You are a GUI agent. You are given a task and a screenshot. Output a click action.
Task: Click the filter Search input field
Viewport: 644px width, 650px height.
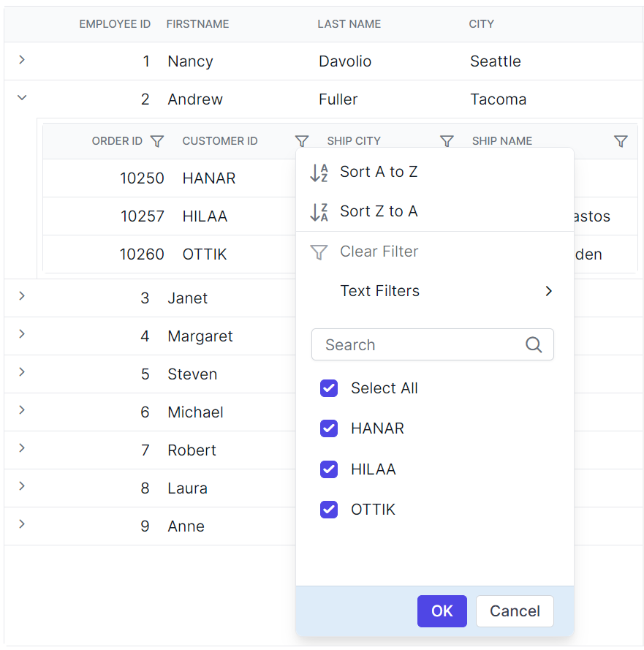point(433,344)
